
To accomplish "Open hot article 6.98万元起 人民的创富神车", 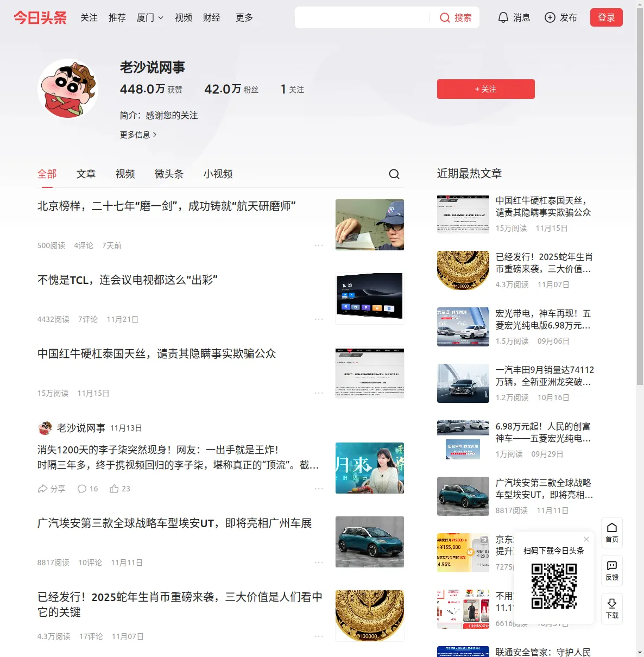I will tap(544, 432).
